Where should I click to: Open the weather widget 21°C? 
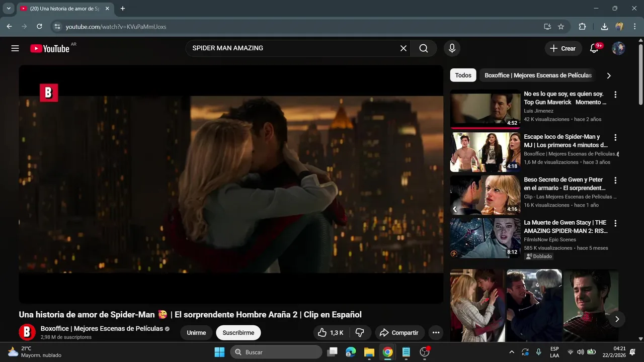pyautogui.click(x=34, y=352)
